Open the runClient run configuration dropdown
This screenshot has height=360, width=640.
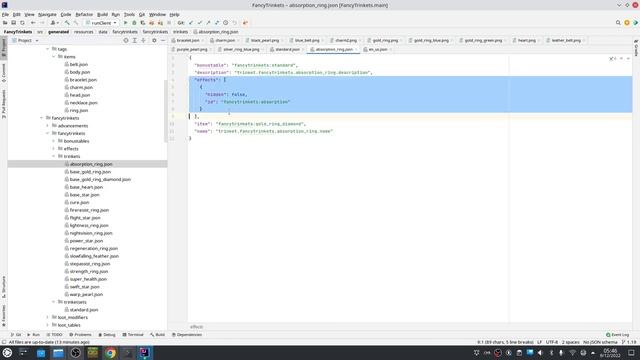(101, 23)
